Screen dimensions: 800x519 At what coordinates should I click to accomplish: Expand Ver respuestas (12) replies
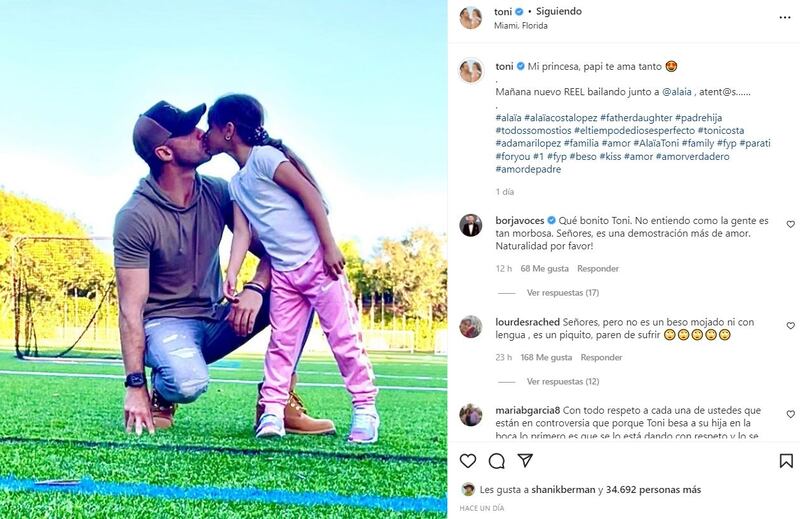[x=563, y=382]
